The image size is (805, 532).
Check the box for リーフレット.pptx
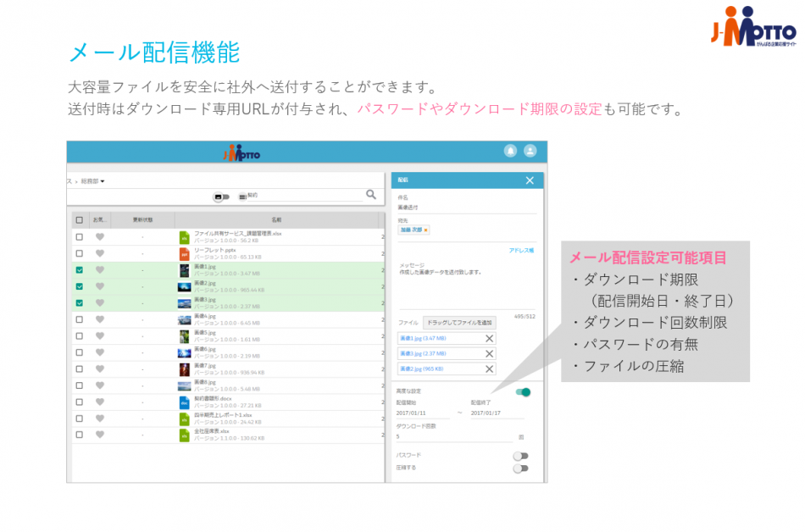tap(79, 253)
